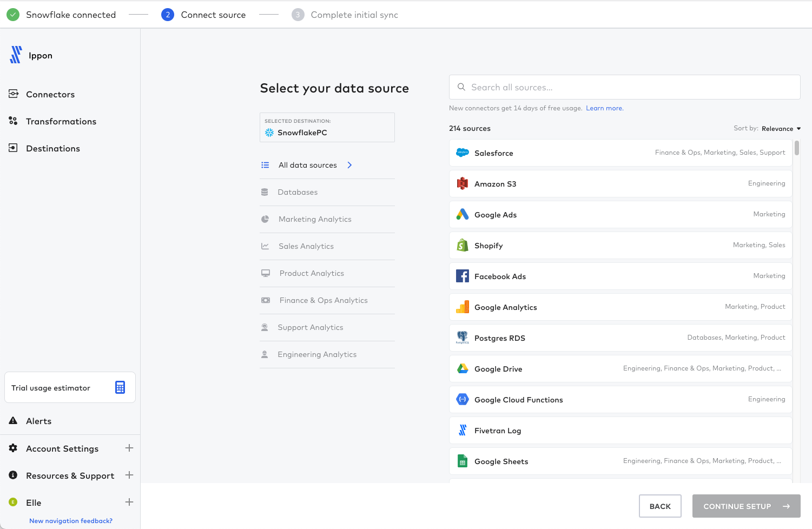Open the Trial usage estimator calculator icon
This screenshot has height=529, width=812.
point(120,387)
